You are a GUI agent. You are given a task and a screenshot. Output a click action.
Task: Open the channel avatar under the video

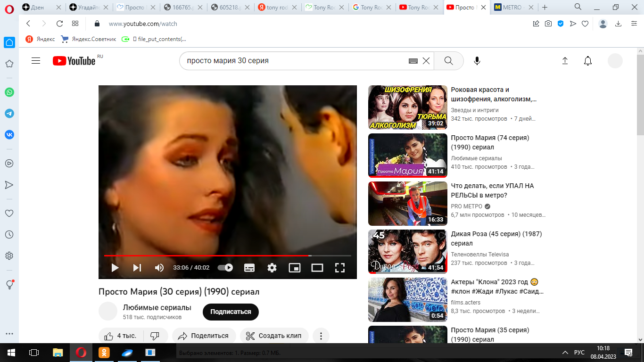tap(108, 311)
